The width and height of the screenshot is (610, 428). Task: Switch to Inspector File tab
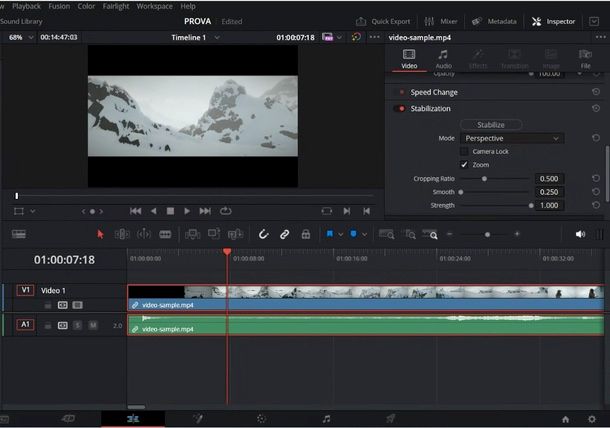click(585, 59)
